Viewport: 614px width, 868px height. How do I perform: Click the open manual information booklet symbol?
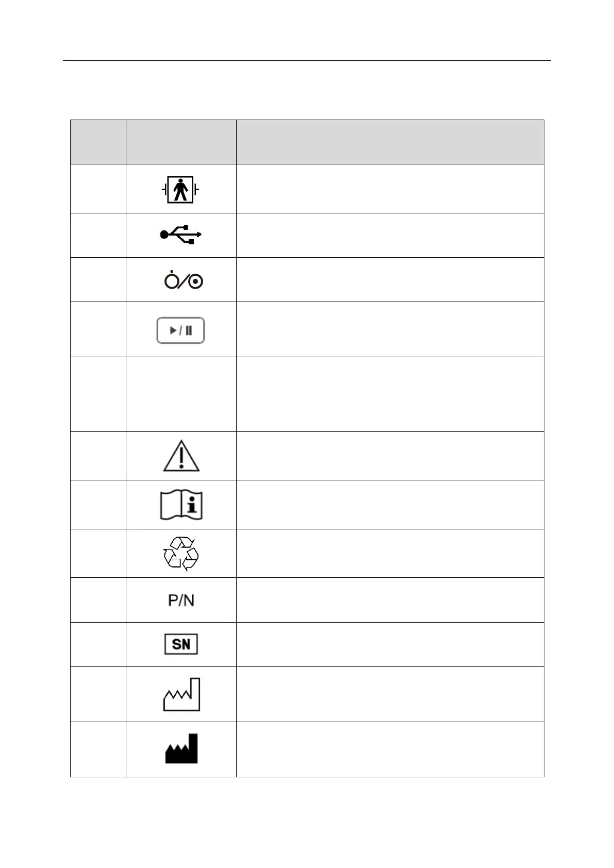181,505
